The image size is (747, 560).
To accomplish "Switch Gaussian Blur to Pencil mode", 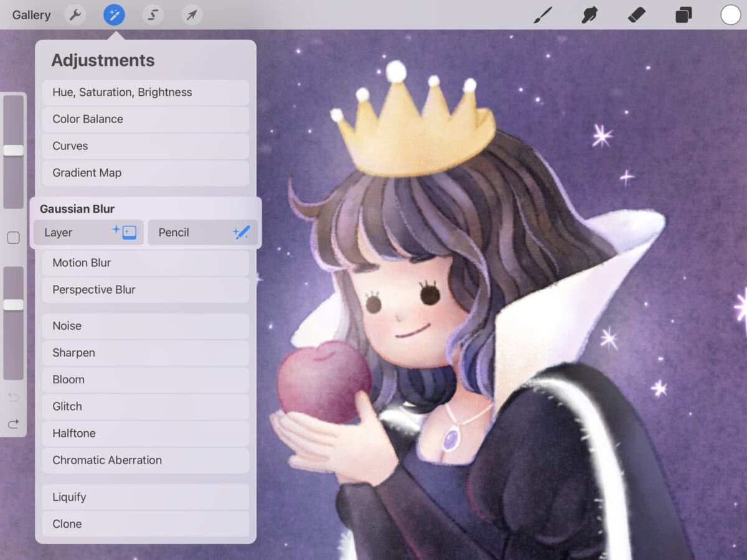I will (203, 232).
